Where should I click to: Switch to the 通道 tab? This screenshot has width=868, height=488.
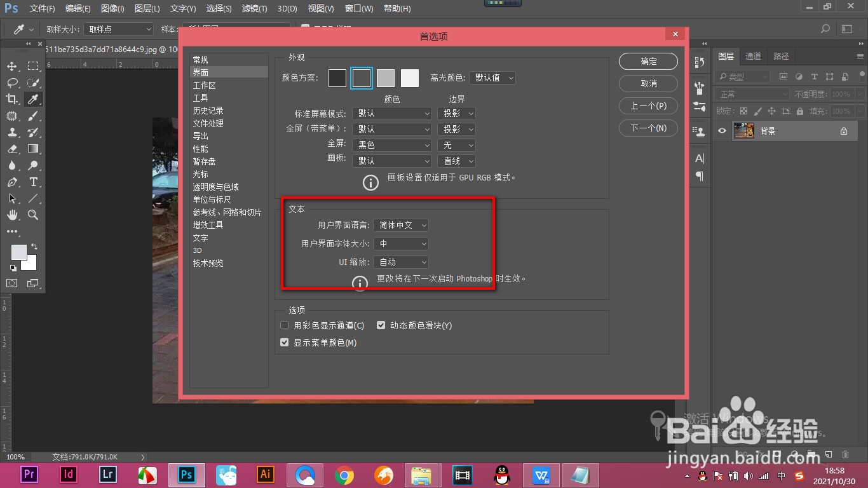[753, 56]
